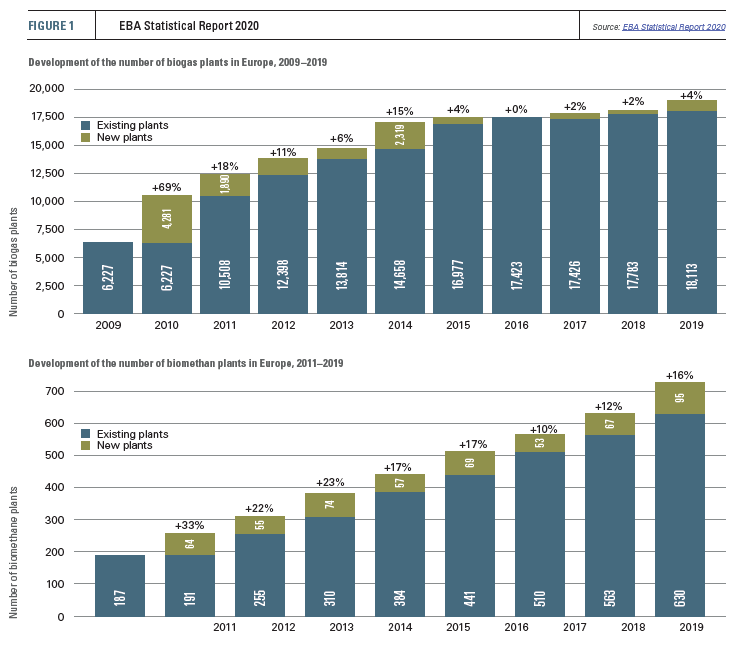Click New plants legend swatch in biogas chart
Image resolution: width=738 pixels, height=645 pixels.
point(86,137)
